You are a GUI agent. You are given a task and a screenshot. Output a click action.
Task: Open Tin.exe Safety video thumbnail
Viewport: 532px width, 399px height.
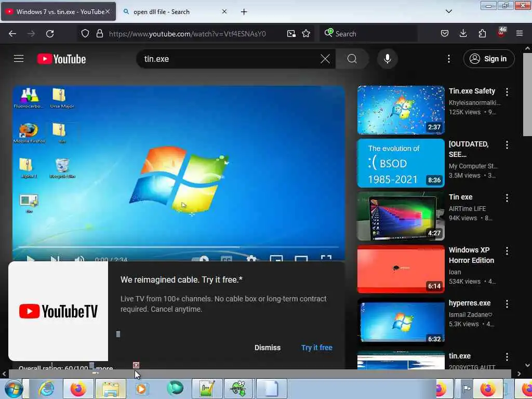point(401,110)
